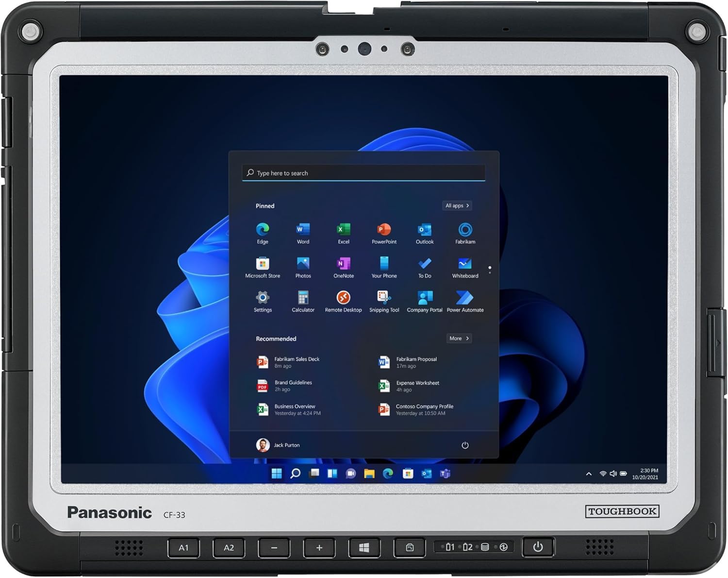The image size is (728, 578).
Task: Expand the All apps list
Action: tap(456, 205)
